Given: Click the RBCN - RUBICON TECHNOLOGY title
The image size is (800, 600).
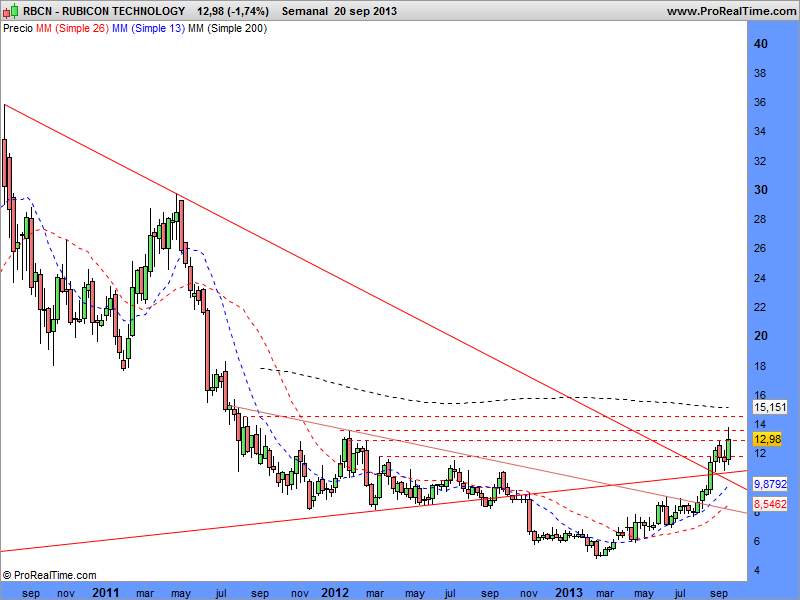Looking at the screenshot, I should tap(104, 11).
